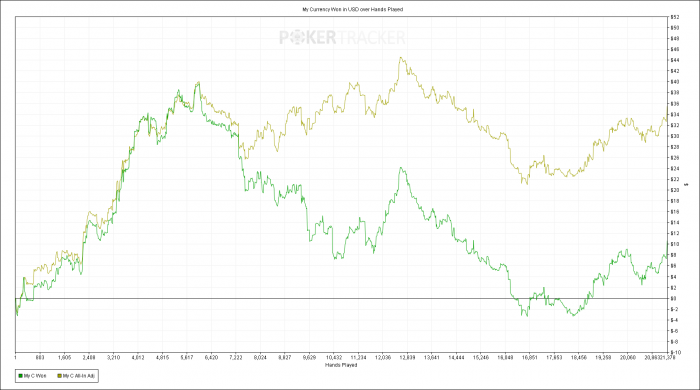Click the chart title 'My Currency Won in USD over Hands Played'
This screenshot has height=390, width=700.
coord(353,9)
